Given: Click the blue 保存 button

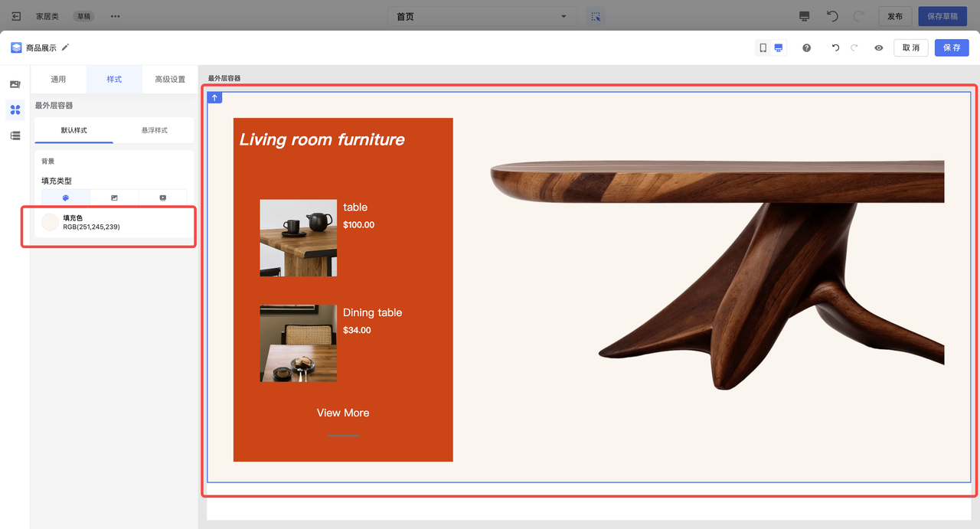Looking at the screenshot, I should tap(951, 47).
